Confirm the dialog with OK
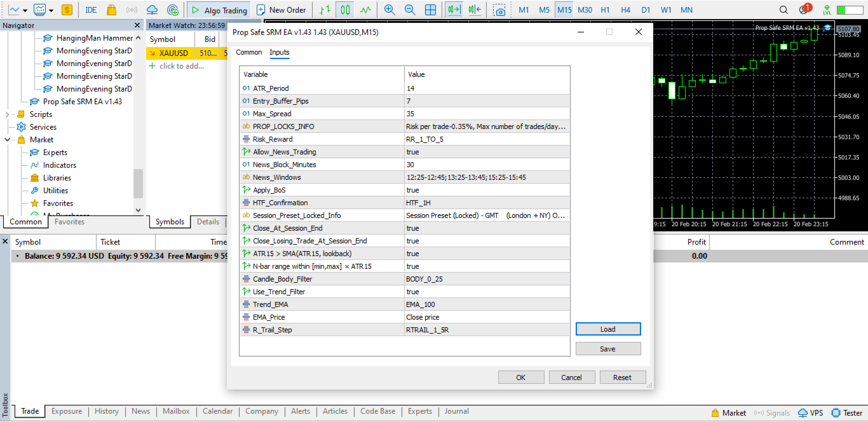The height and width of the screenshot is (422, 868). click(x=521, y=378)
